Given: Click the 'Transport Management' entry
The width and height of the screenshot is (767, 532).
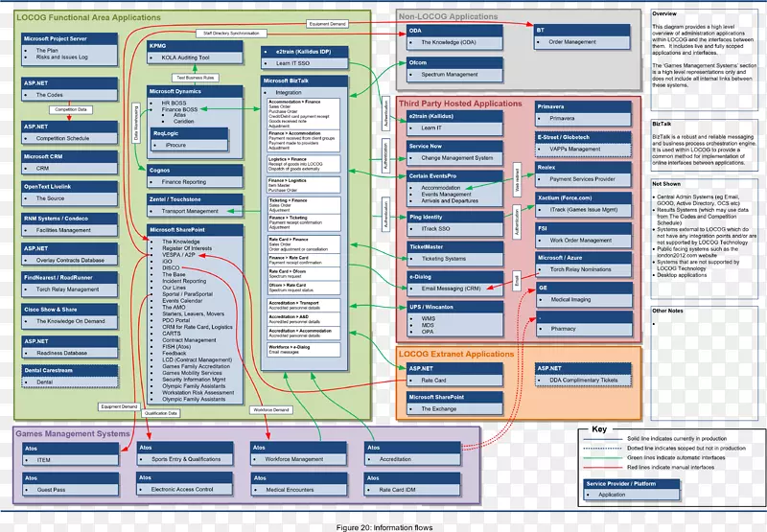Looking at the screenshot, I should coord(190,211).
